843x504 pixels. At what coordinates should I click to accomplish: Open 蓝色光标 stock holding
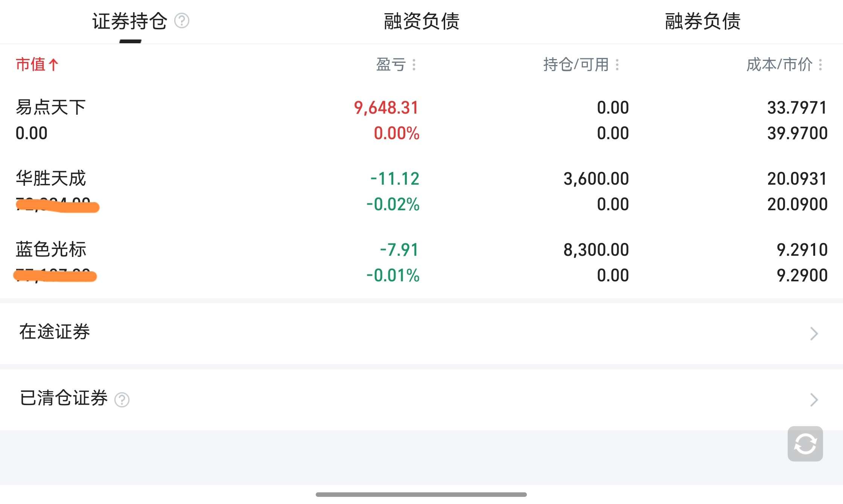tap(51, 249)
